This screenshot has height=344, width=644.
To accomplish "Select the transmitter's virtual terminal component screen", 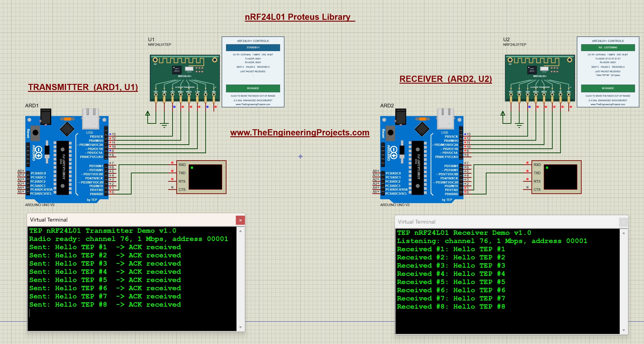I will pos(205,177).
